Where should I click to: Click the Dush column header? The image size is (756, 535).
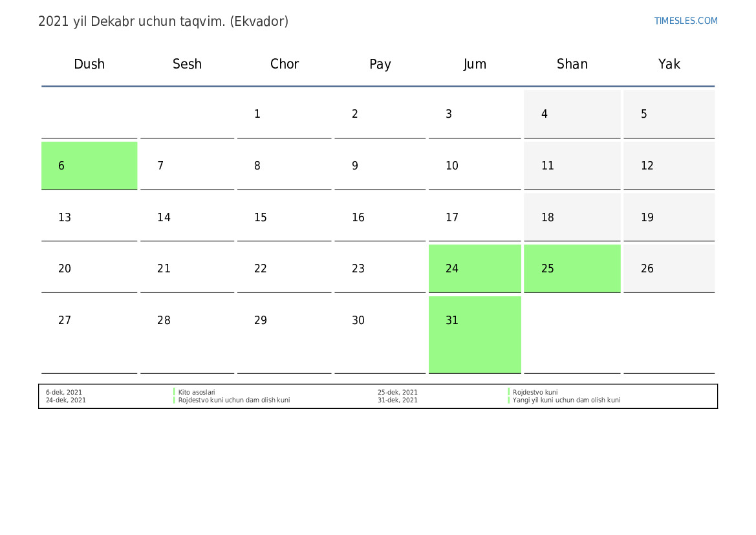pyautogui.click(x=89, y=64)
